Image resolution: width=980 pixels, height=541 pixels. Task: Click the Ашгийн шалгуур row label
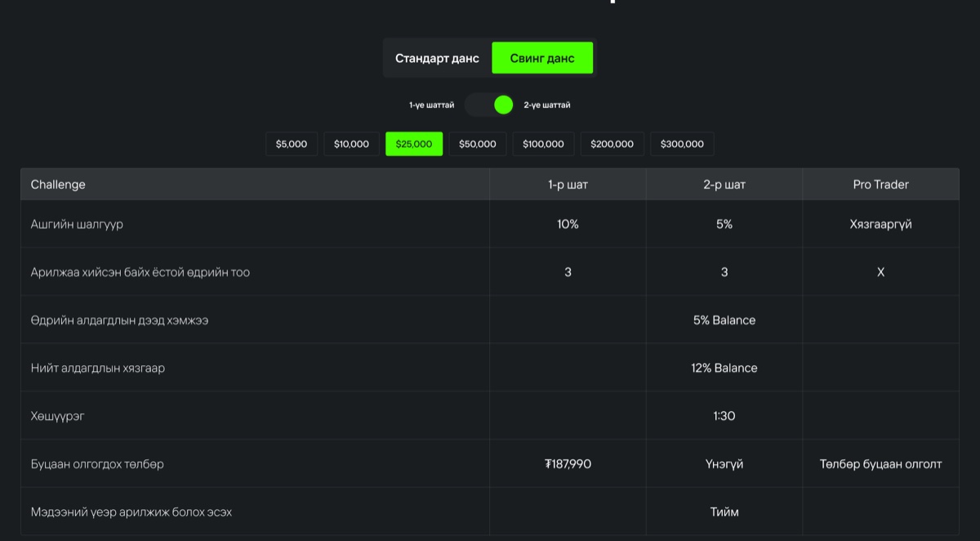(77, 224)
